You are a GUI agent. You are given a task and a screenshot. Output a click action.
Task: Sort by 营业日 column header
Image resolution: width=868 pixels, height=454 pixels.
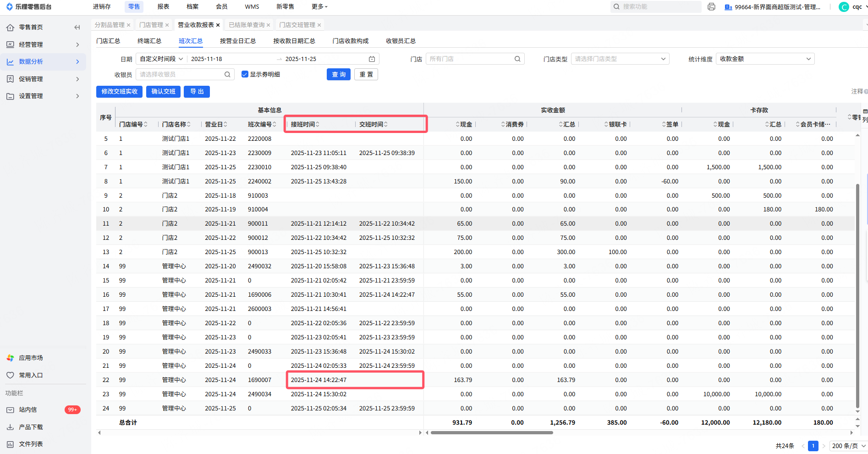pyautogui.click(x=216, y=124)
